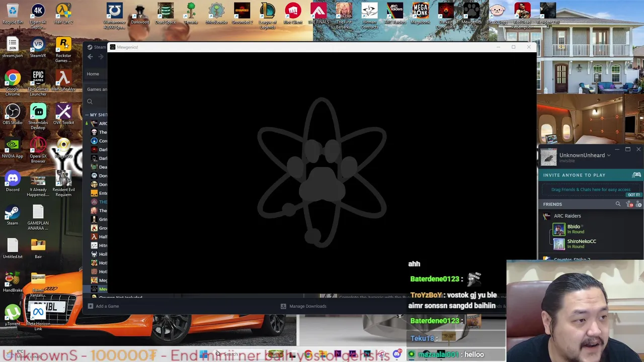Select the Darkwood desktop shortcut

[x=140, y=14]
